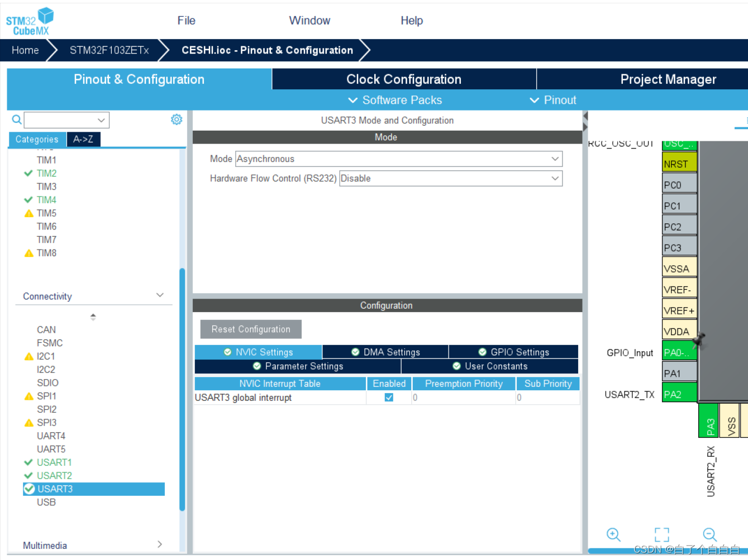The image size is (748, 560).
Task: Zoom in on the pinout view
Action: click(613, 534)
